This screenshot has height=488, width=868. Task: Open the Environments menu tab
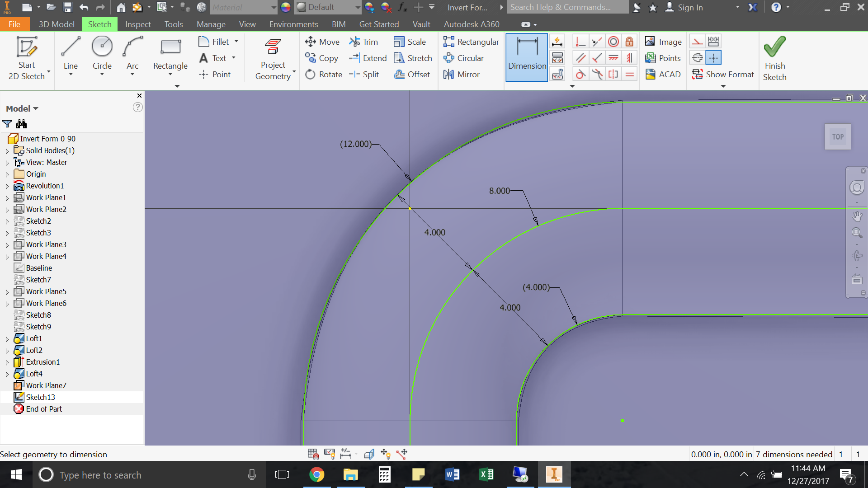(x=293, y=24)
